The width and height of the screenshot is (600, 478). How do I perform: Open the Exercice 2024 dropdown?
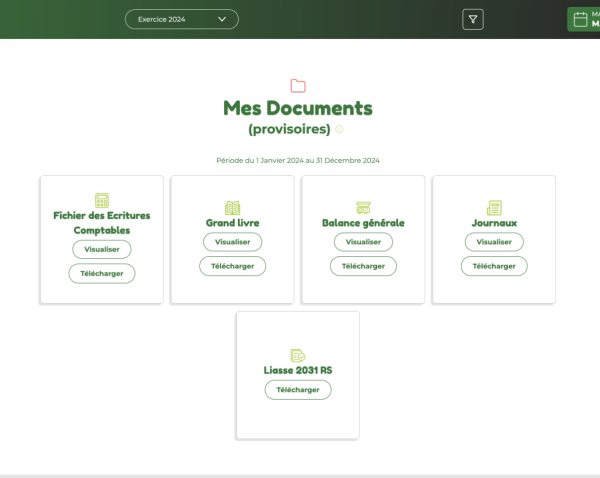pyautogui.click(x=182, y=19)
